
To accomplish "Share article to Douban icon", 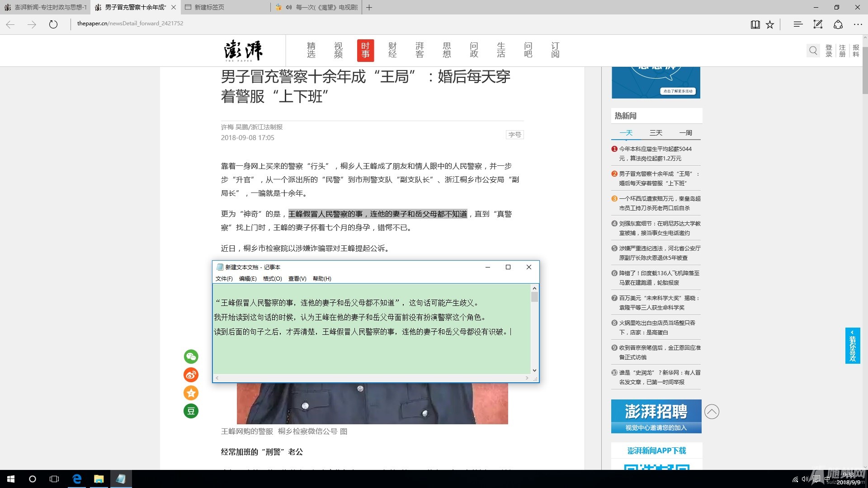I will point(191,411).
